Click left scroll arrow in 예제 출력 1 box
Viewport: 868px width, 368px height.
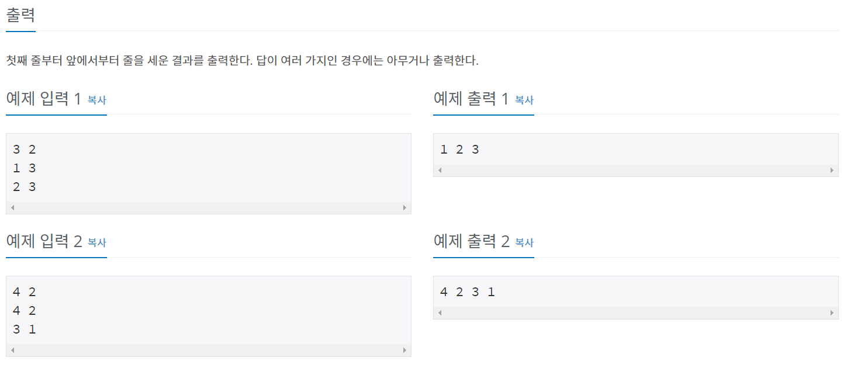(x=440, y=171)
